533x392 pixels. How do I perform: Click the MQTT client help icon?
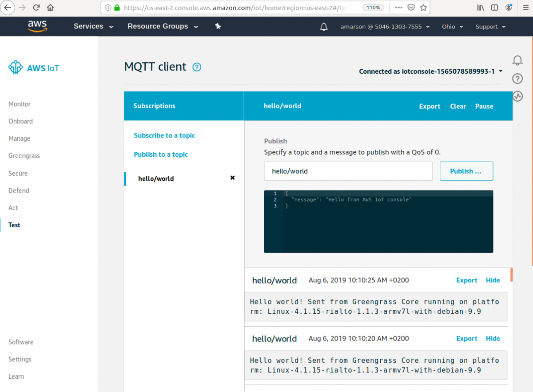(x=197, y=67)
